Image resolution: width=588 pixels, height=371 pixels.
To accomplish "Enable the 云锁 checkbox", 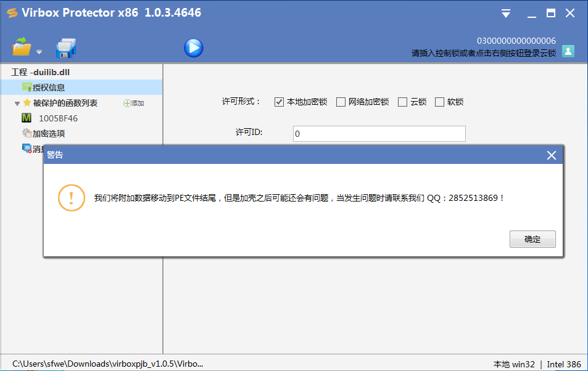I will [402, 102].
